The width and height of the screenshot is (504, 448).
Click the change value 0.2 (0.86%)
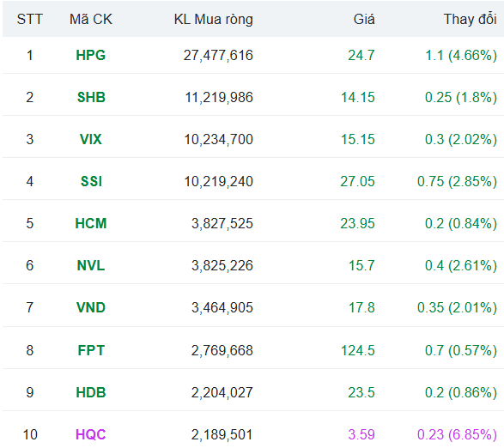point(461,393)
